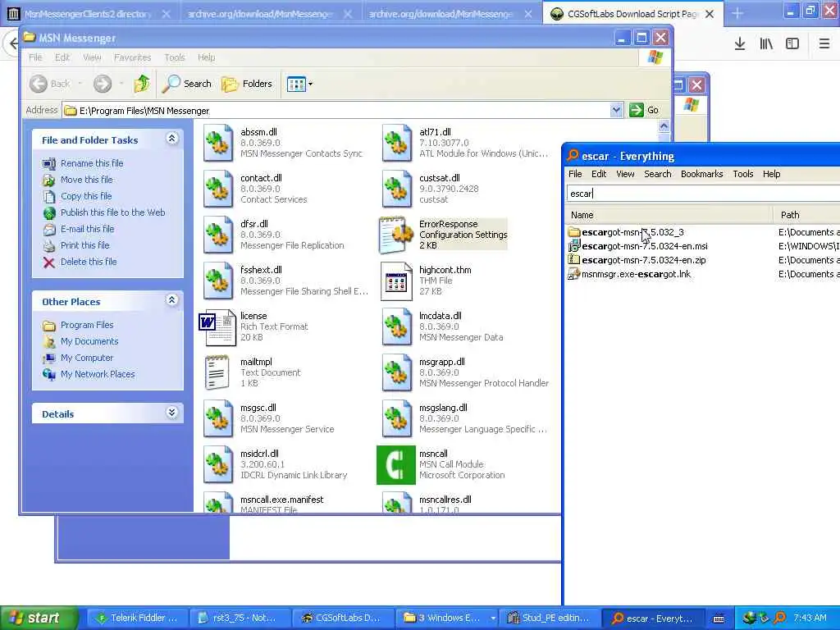
Task: Collapse File and Folder Tasks panel
Action: point(171,139)
